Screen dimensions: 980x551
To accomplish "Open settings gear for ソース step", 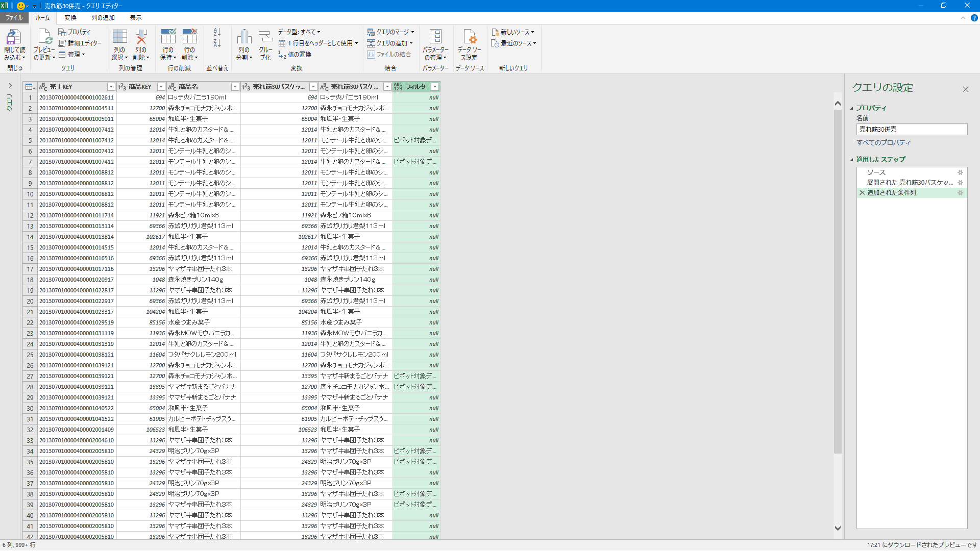I will coord(960,172).
